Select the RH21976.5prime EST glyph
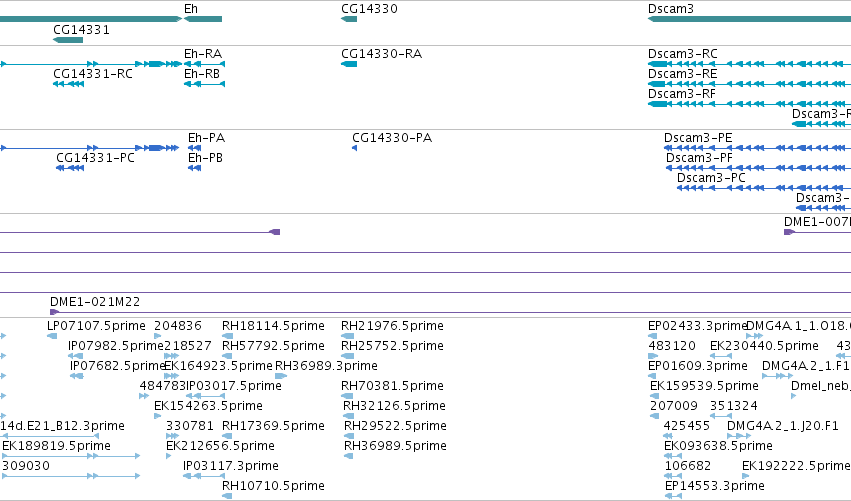The width and height of the screenshot is (851, 501). click(347, 336)
